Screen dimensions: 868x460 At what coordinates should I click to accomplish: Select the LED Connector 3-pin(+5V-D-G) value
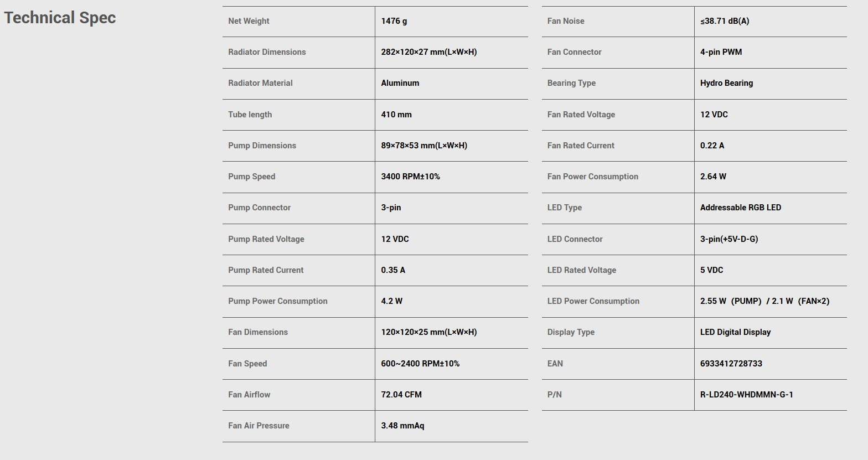click(x=729, y=239)
